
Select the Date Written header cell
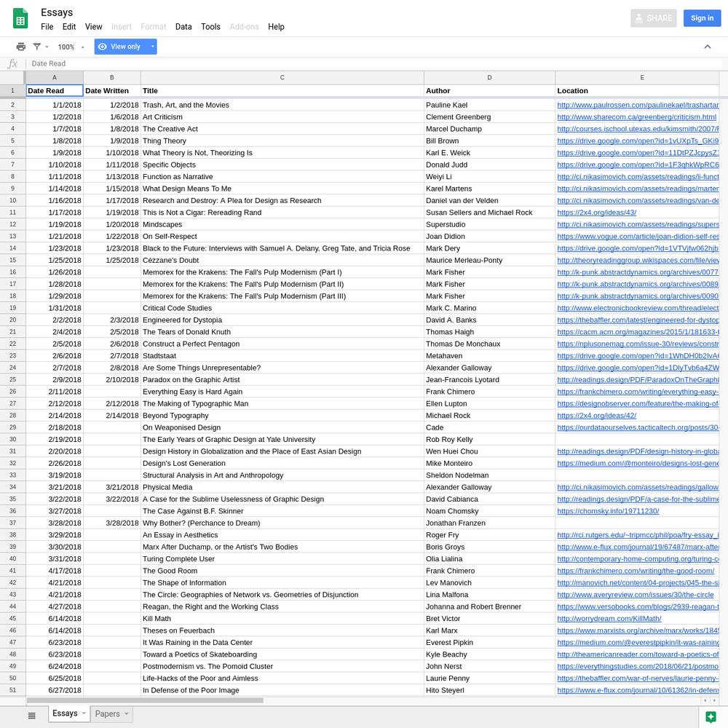click(112, 90)
